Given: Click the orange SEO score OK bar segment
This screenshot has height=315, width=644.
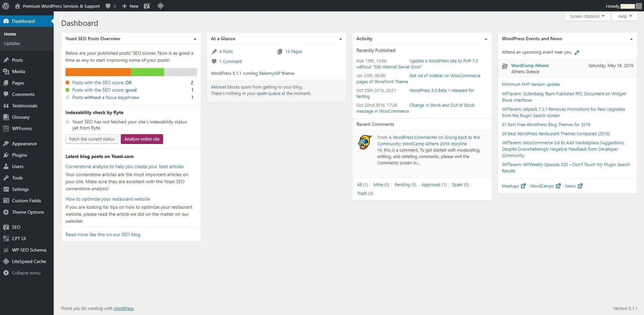Looking at the screenshot, I should 98,72.
